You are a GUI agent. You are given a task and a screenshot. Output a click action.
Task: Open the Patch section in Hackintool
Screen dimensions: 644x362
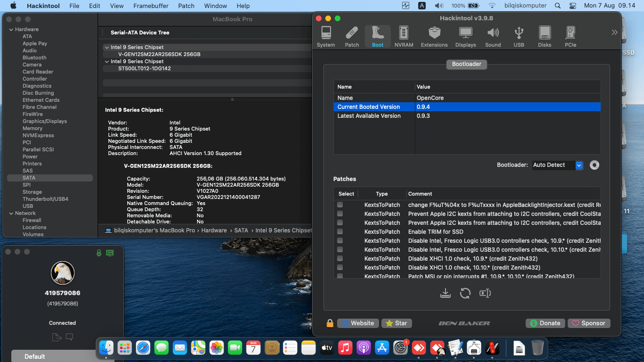pyautogui.click(x=352, y=37)
